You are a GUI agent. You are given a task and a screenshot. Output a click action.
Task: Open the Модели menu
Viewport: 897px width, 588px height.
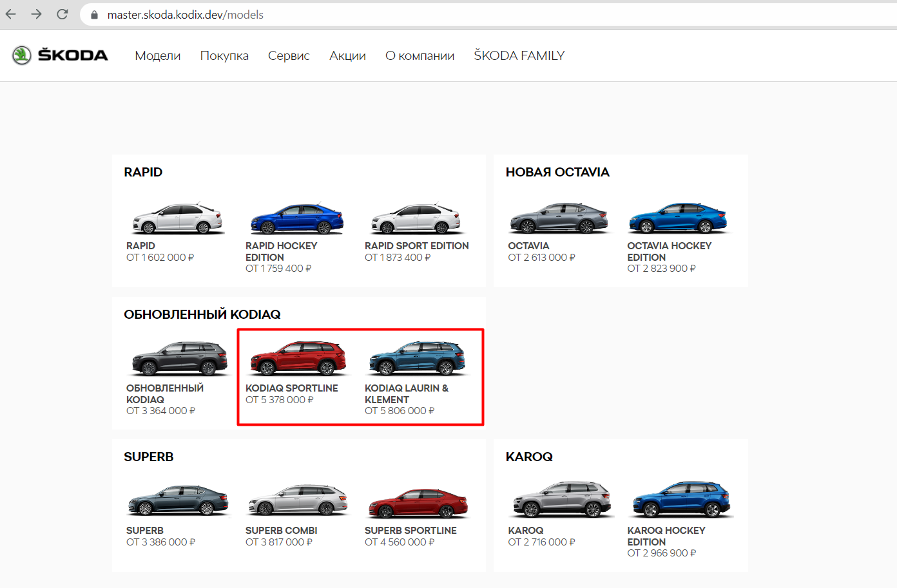click(x=158, y=55)
